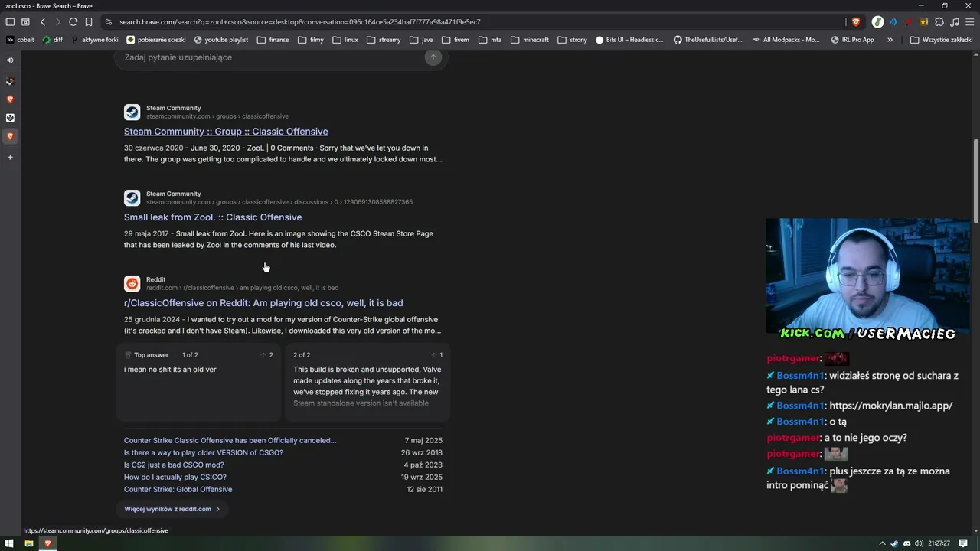Image resolution: width=980 pixels, height=551 pixels.
Task: Open the Reddit Top answer card '1 of 2'
Action: tap(199, 383)
